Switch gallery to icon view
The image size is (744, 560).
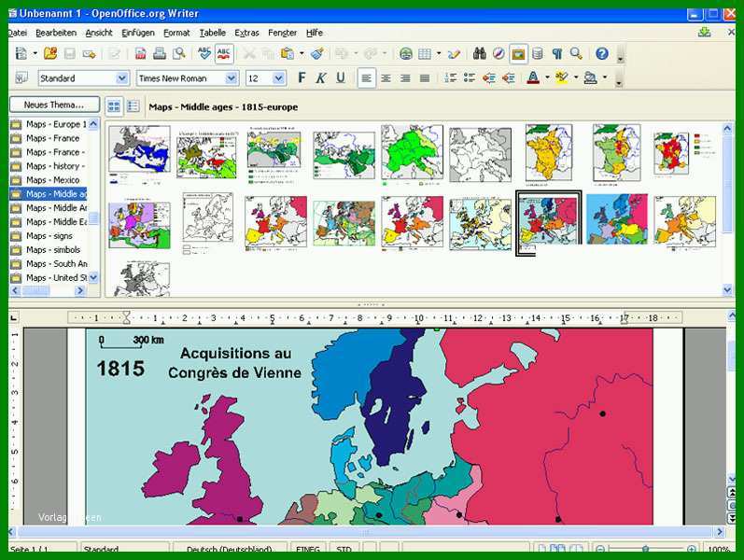(114, 106)
